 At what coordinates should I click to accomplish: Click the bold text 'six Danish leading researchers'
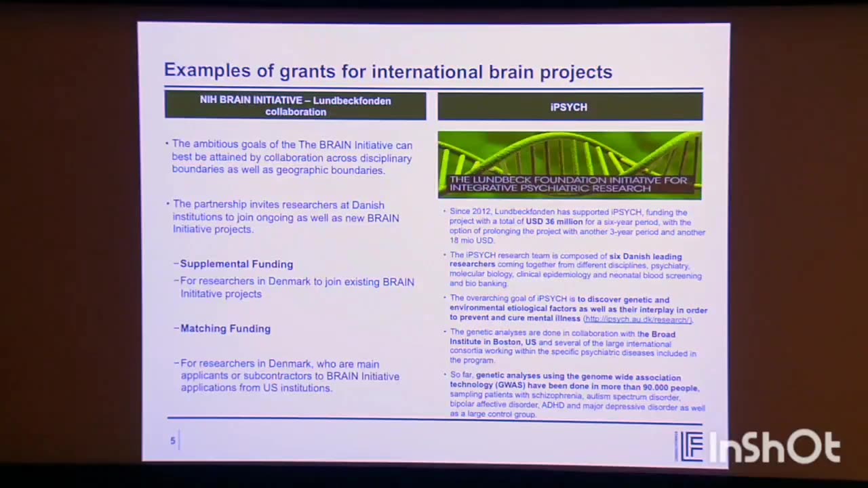(x=566, y=260)
